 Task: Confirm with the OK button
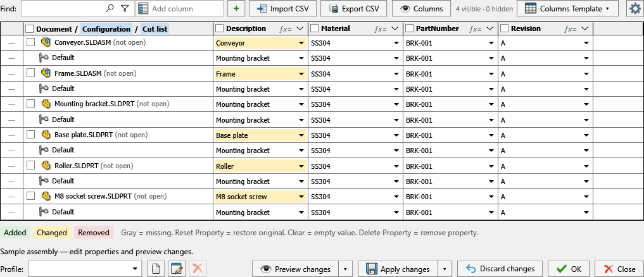(x=569, y=269)
